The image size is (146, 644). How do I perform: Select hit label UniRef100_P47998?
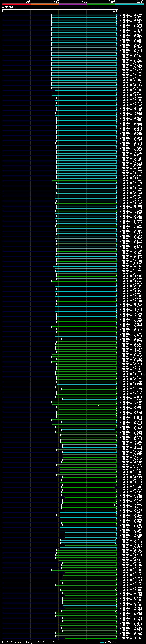tap(131, 148)
